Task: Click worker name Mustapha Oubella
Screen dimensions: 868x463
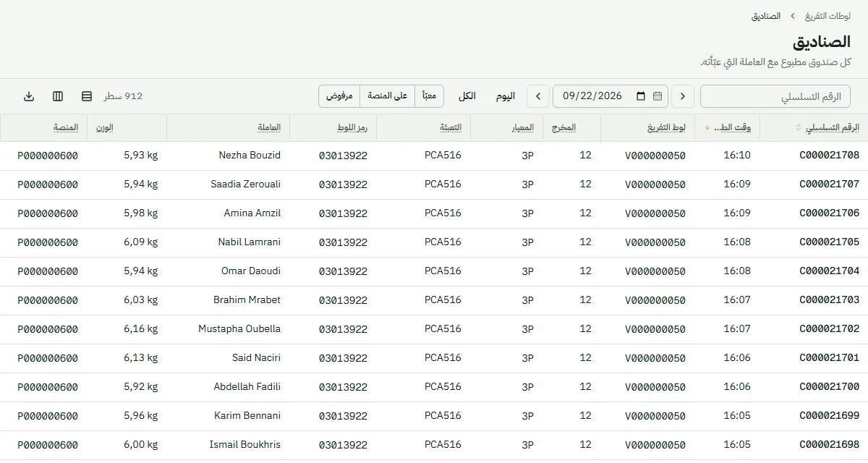Action: (239, 329)
